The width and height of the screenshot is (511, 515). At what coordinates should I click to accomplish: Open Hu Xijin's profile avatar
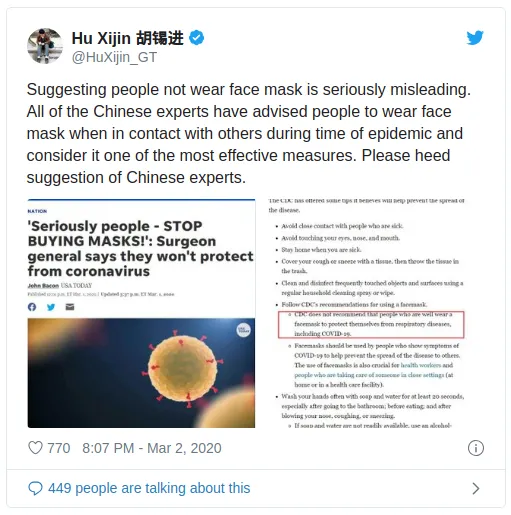click(45, 46)
